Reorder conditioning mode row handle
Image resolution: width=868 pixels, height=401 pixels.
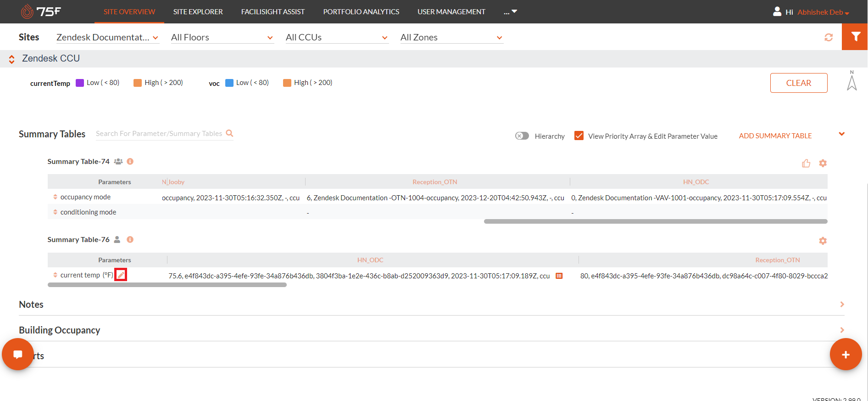pyautogui.click(x=55, y=212)
